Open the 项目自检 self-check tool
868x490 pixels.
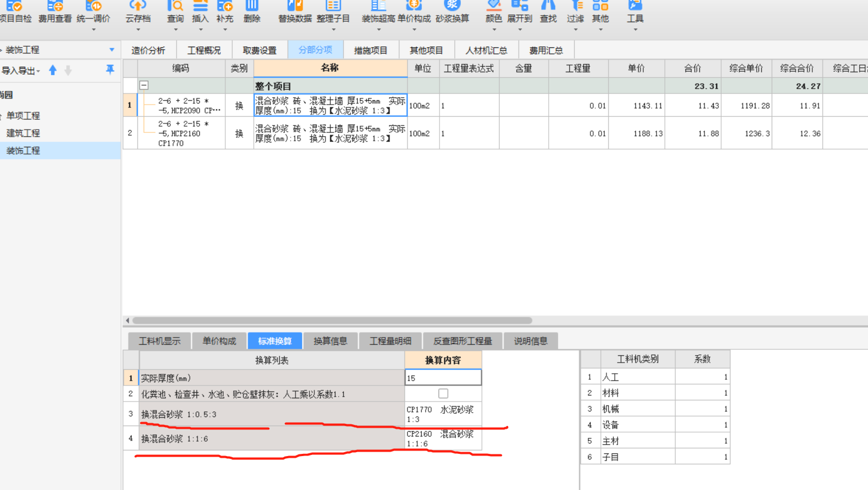pos(15,11)
